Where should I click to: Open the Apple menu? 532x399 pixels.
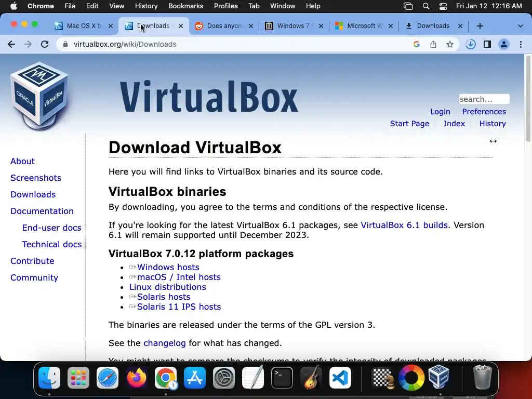(14, 6)
